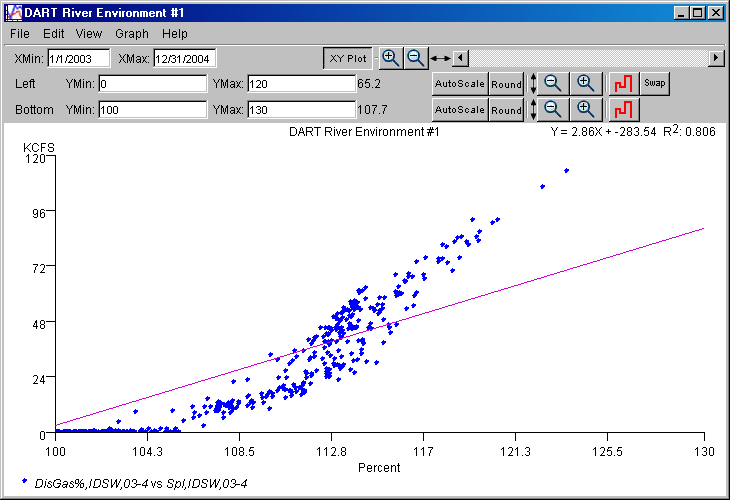Click the horizontal scrollbar left arrow
Image resolution: width=730 pixels, height=500 pixels.
pos(460,58)
